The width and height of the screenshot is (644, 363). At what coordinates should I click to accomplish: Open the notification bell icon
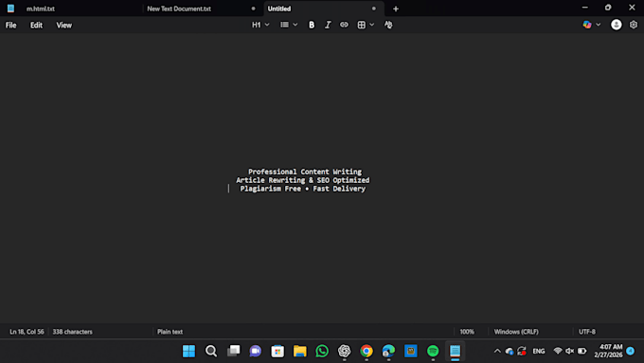pos(631,351)
